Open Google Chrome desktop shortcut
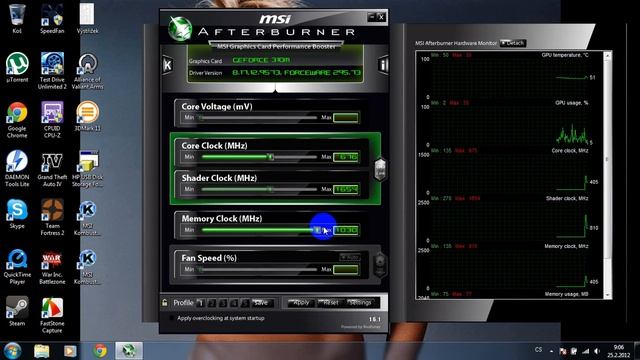 tap(17, 120)
